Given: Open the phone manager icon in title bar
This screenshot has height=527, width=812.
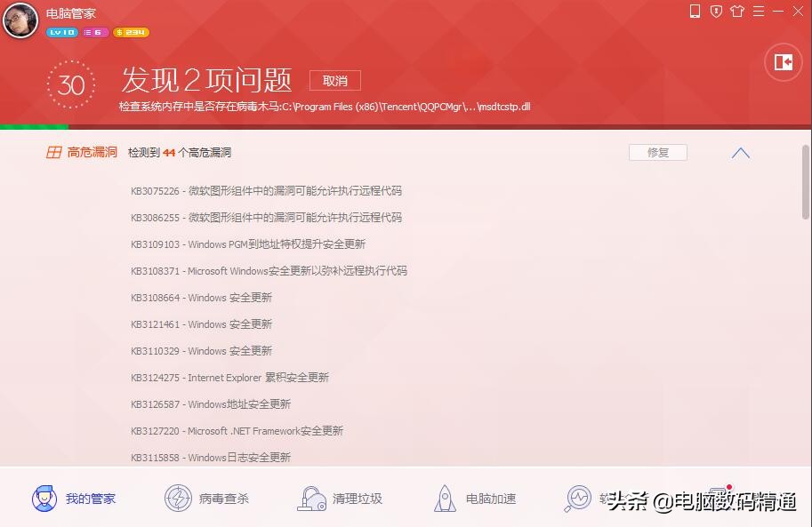Looking at the screenshot, I should [695, 12].
